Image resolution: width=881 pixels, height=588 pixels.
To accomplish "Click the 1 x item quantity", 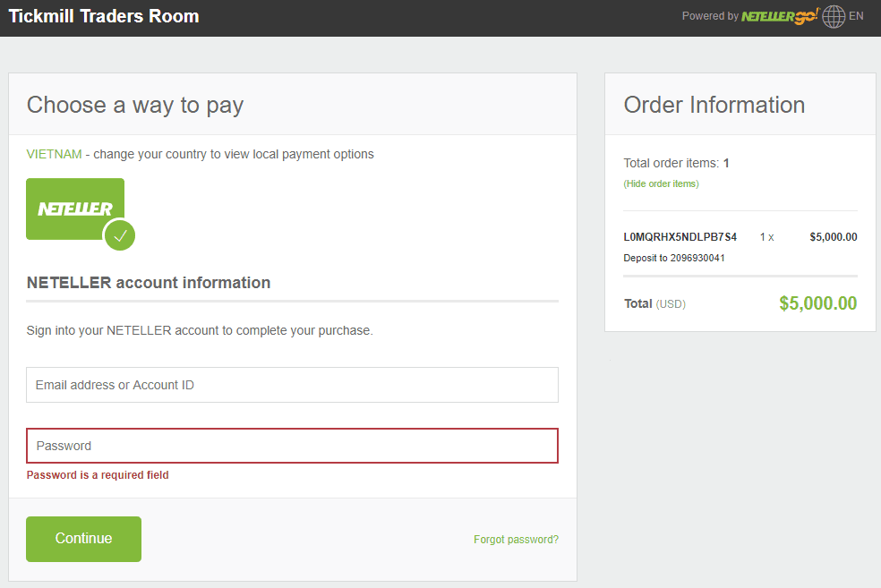I will tap(766, 237).
